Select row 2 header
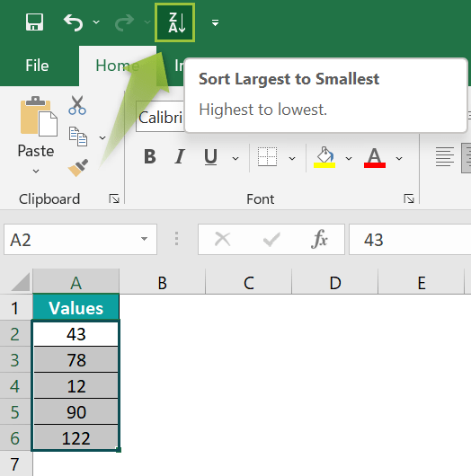The width and height of the screenshot is (471, 476). click(x=16, y=333)
